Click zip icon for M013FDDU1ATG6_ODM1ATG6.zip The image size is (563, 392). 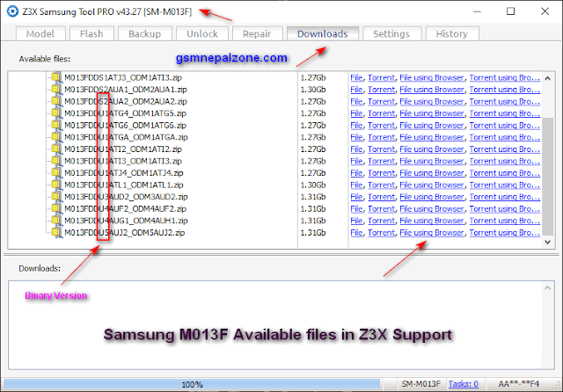click(x=56, y=125)
